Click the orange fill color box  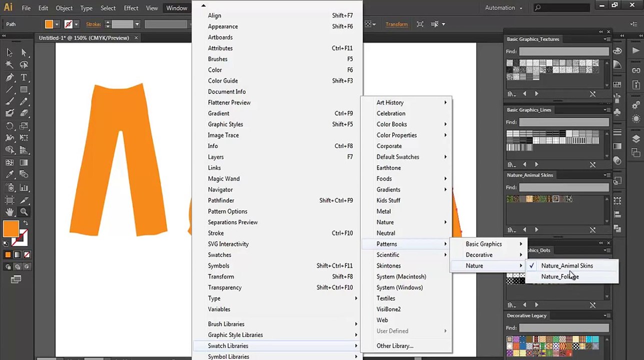click(11, 229)
